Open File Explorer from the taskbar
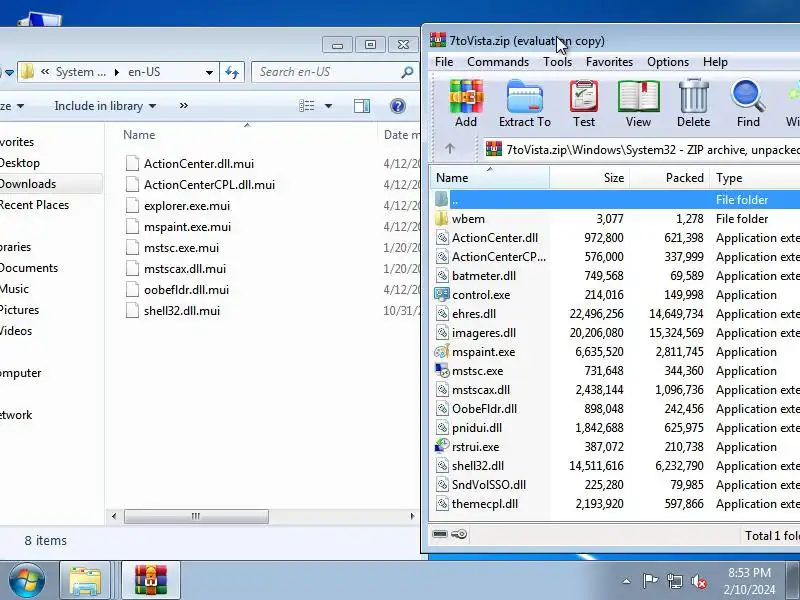This screenshot has width=800, height=600. (85, 580)
